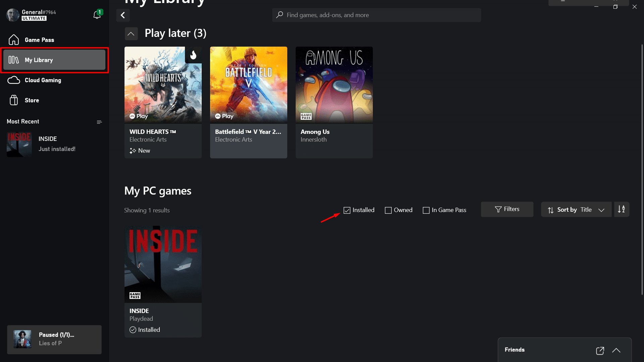Click Playdead publisher text

141,319
